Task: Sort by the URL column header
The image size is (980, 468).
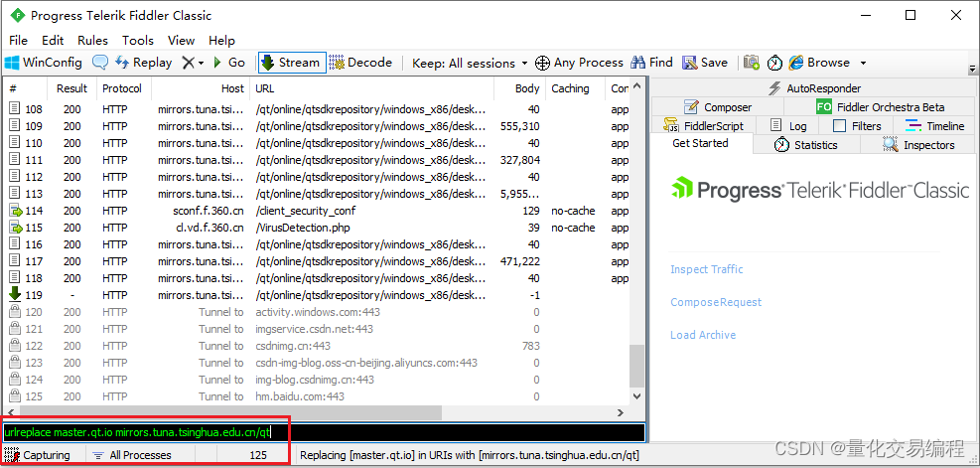Action: (x=372, y=88)
